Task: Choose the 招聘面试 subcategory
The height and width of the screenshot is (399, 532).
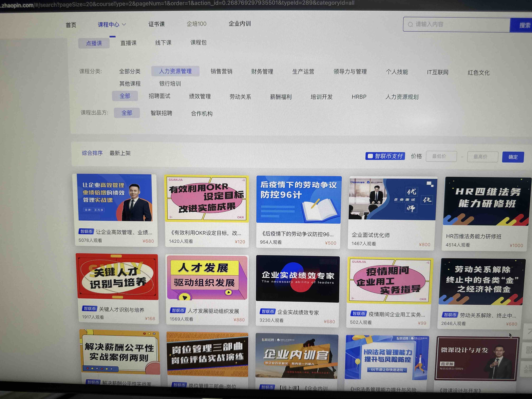Action: [x=160, y=96]
